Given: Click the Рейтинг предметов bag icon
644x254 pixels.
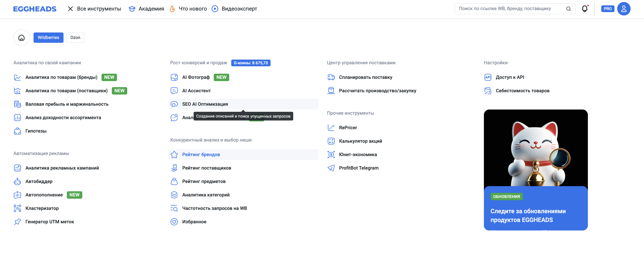Looking at the screenshot, I should pyautogui.click(x=174, y=181).
